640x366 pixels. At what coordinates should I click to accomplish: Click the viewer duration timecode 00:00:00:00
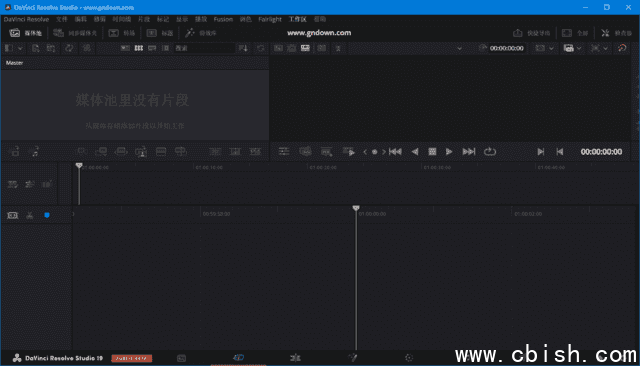[507, 48]
